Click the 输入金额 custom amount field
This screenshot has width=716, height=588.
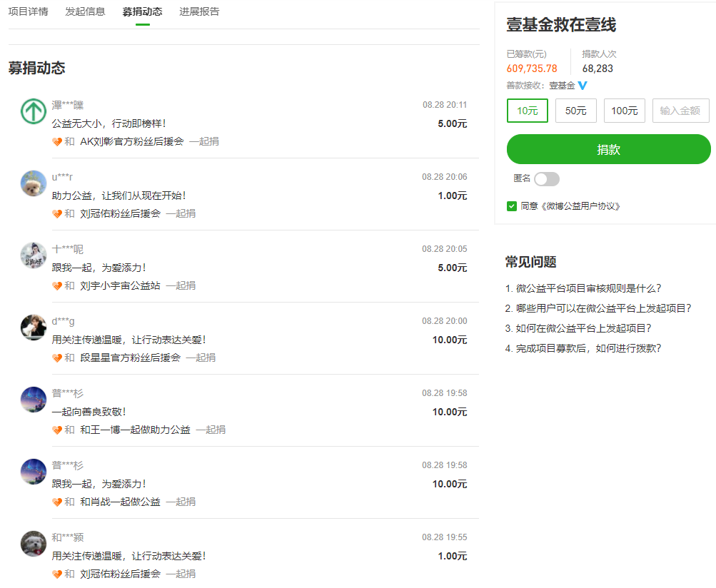(x=680, y=111)
